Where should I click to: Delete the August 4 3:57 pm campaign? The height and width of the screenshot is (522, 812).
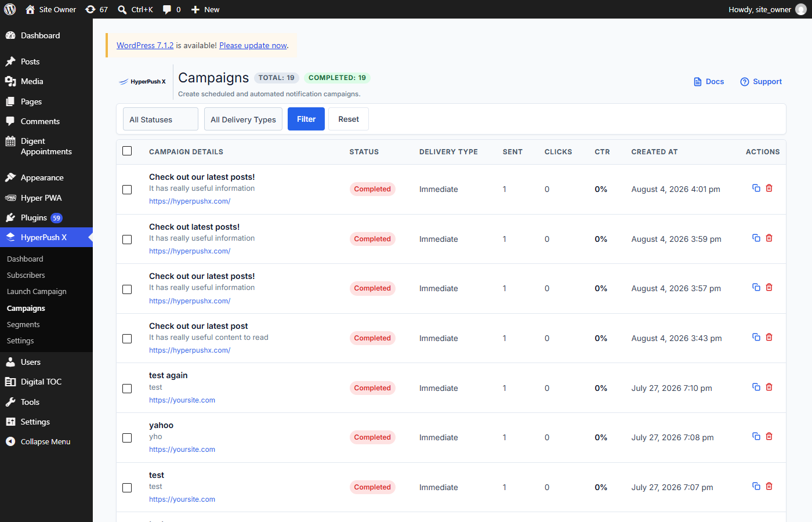[769, 287]
